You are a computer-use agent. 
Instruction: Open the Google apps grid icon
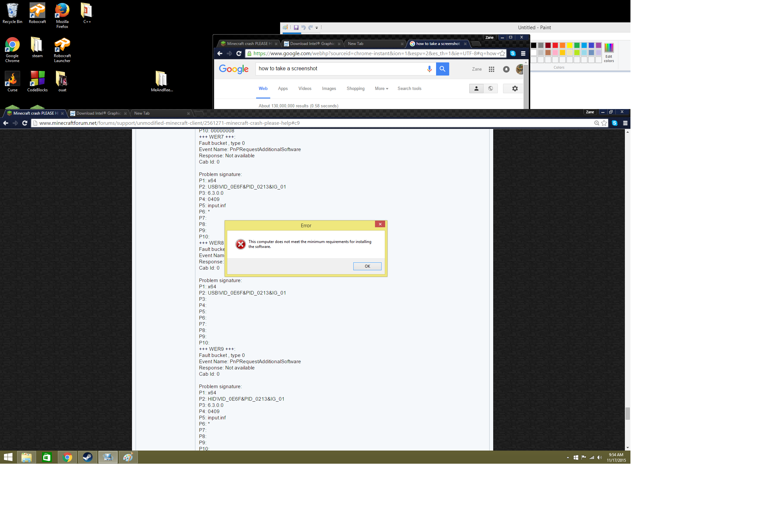[491, 69]
